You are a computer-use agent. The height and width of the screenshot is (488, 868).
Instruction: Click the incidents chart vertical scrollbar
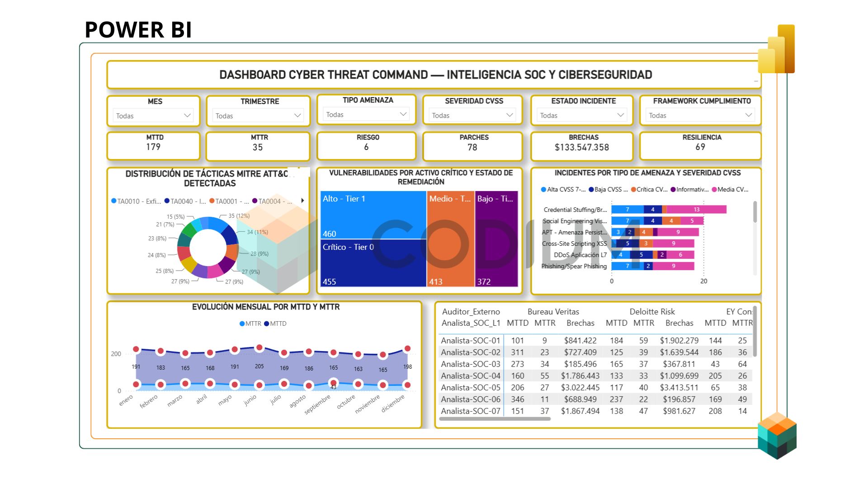(x=755, y=212)
